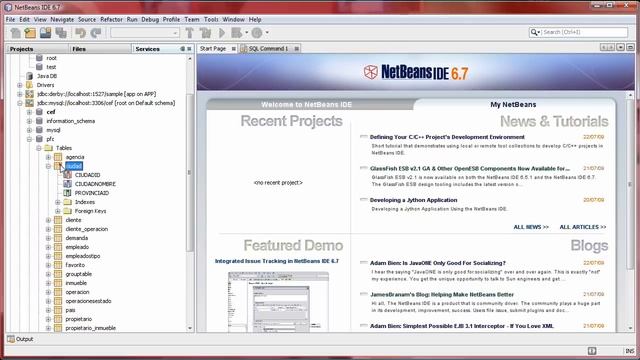Expand the cliente table node

coord(49,220)
